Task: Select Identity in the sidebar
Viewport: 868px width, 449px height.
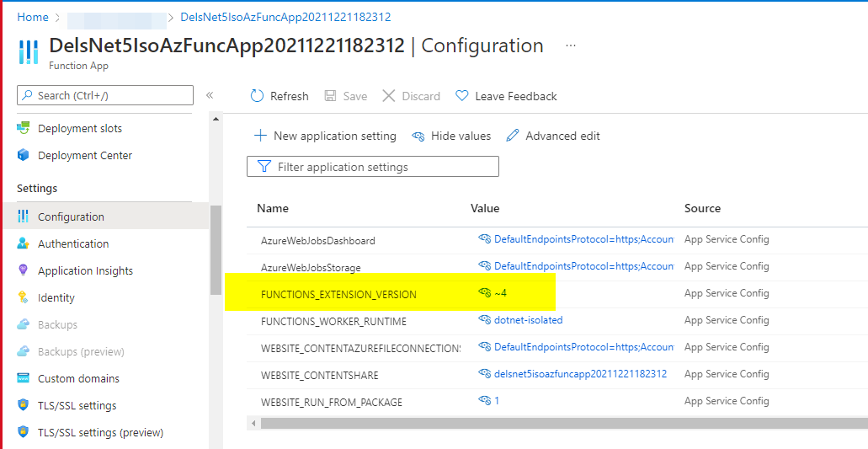Action: tap(56, 297)
